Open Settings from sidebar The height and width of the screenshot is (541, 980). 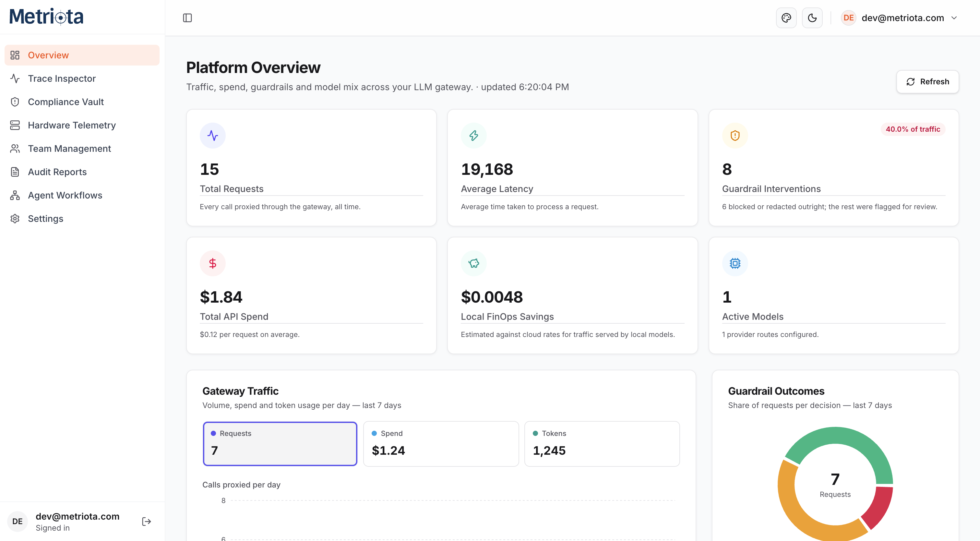(82, 218)
